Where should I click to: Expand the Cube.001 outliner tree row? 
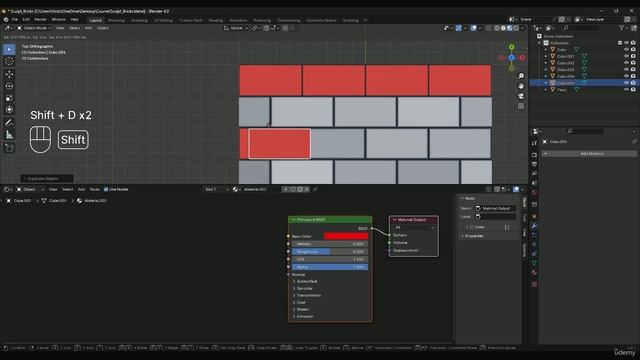tap(546, 56)
